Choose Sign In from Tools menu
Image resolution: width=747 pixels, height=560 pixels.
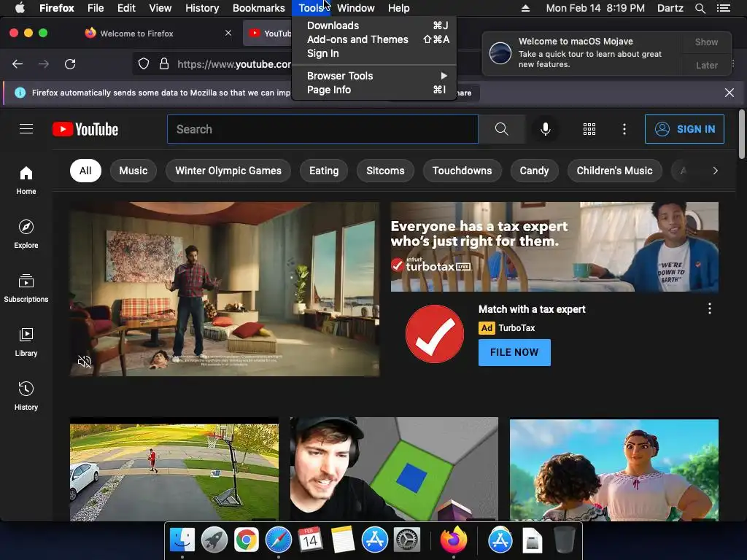[374, 53]
